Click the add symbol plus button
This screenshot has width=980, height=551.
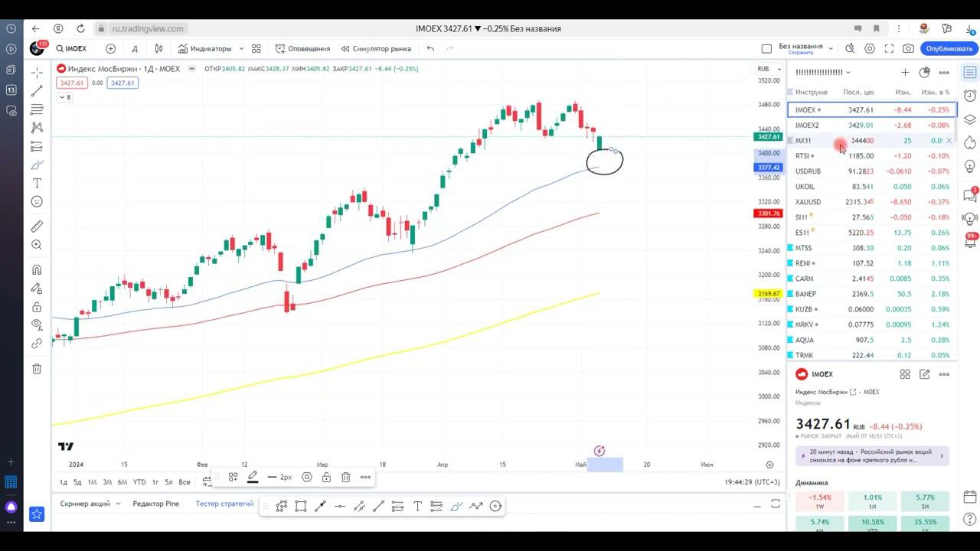coord(111,48)
